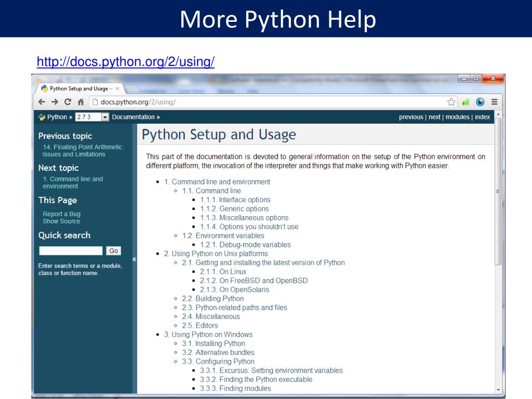Minimize the browser window

[464, 79]
